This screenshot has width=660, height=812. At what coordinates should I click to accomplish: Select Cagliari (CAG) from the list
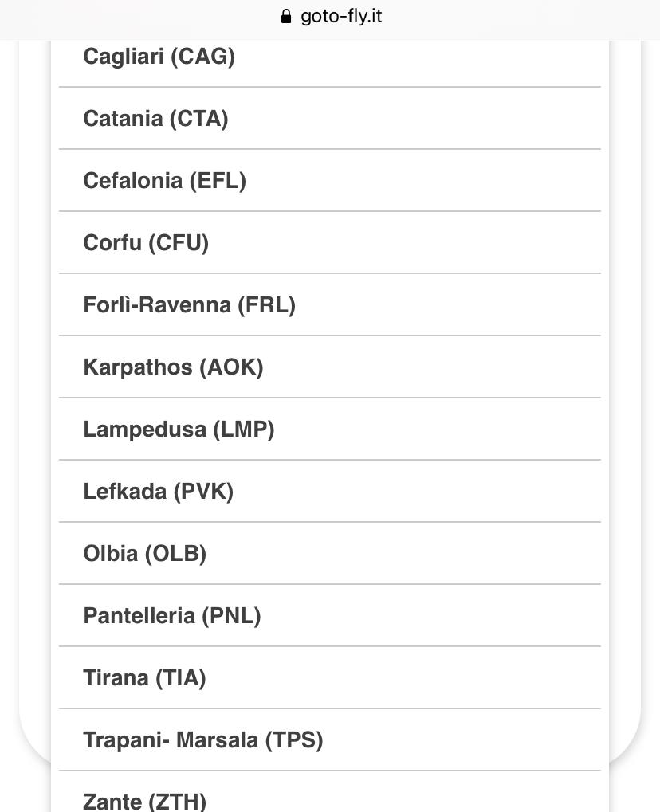[x=159, y=57]
